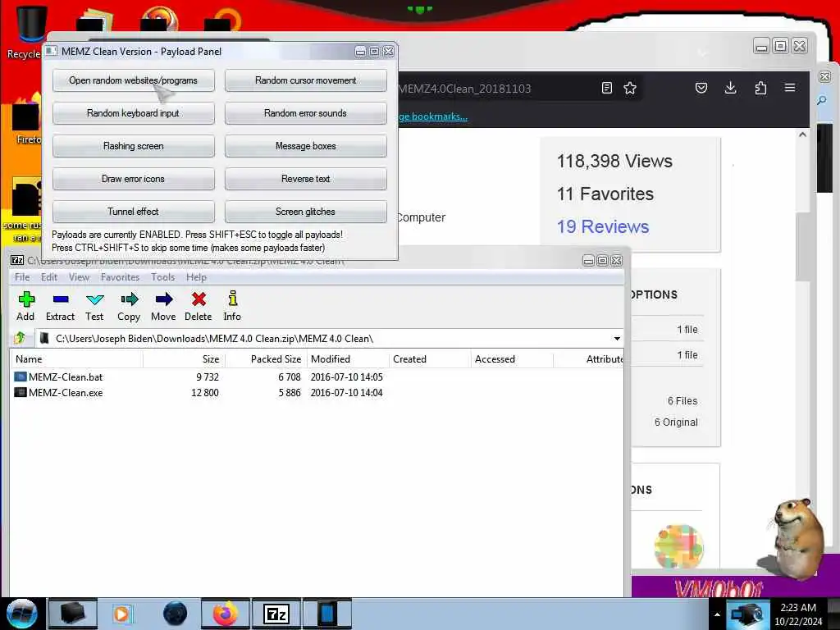
Task: Toggle the Screen glitches payload
Action: 305,212
